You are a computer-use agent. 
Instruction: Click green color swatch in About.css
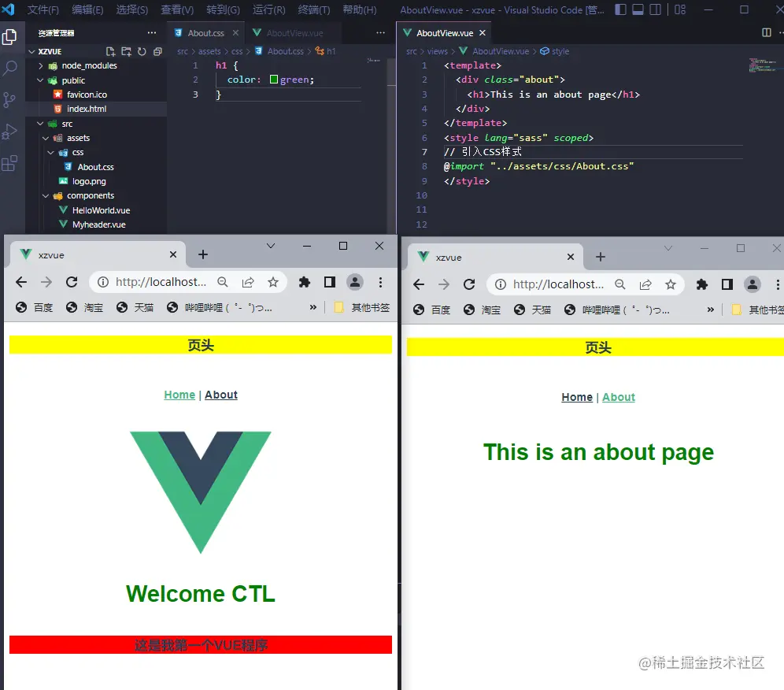(x=273, y=80)
